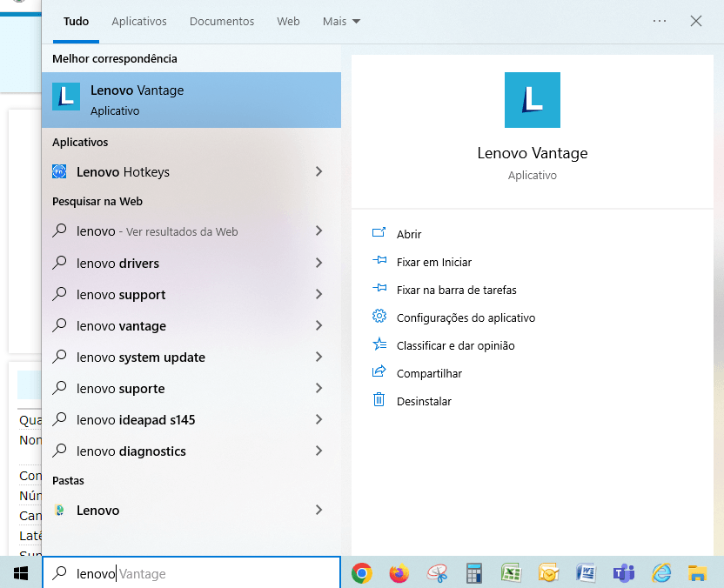Expand the 'lenovo suporte' chevron
Image resolution: width=724 pixels, height=588 pixels.
pos(318,388)
